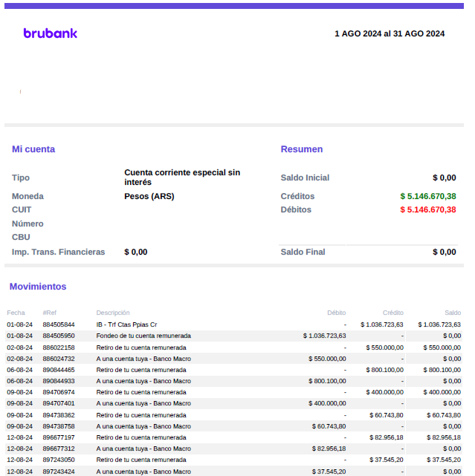
Task: Select the debit $ 400.000,00 in row 894707401
Action: (327, 403)
